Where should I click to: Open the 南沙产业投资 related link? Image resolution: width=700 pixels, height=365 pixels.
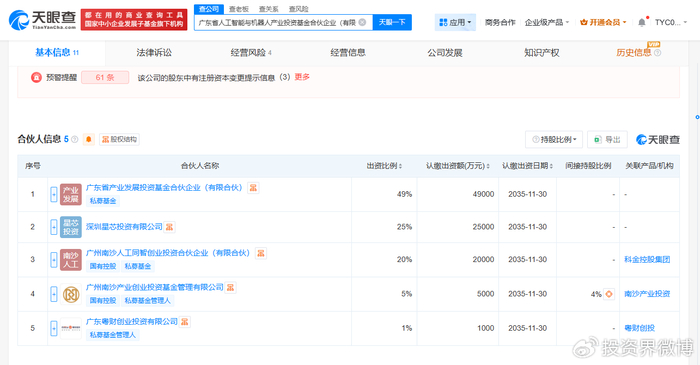[x=647, y=294]
